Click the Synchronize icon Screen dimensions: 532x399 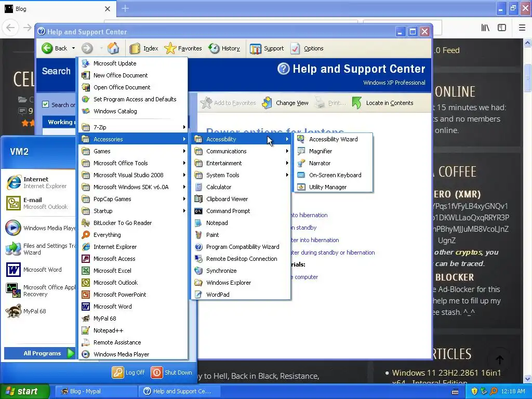pos(198,271)
